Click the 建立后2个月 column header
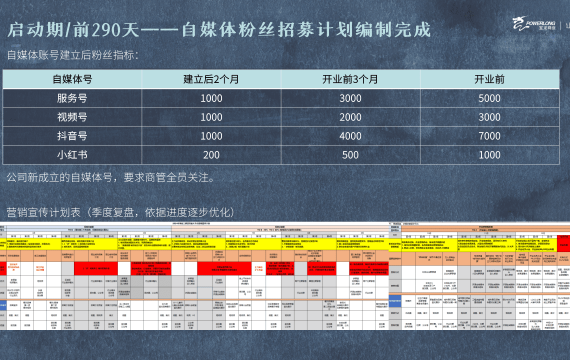The image size is (570, 360). click(211, 79)
